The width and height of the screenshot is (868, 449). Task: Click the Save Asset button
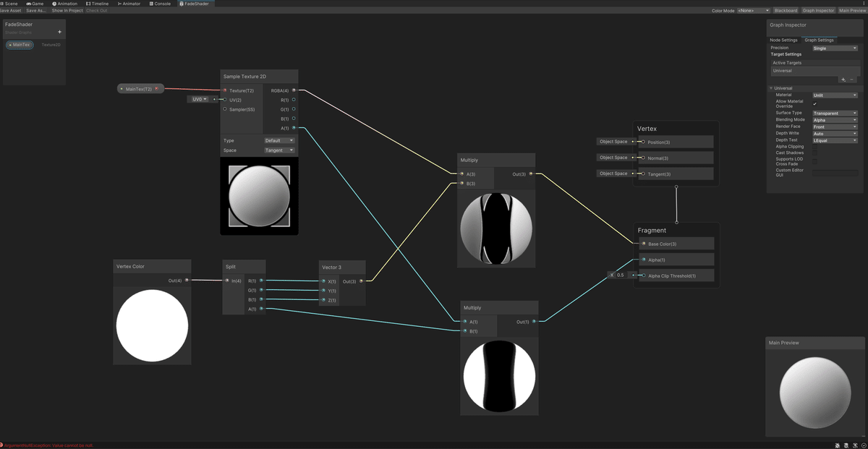coord(9,10)
